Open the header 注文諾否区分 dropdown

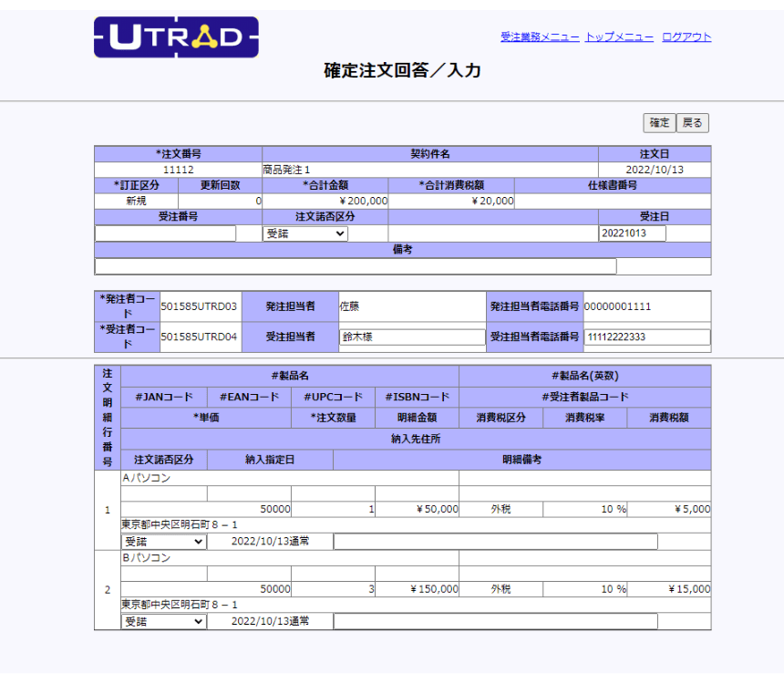(305, 233)
